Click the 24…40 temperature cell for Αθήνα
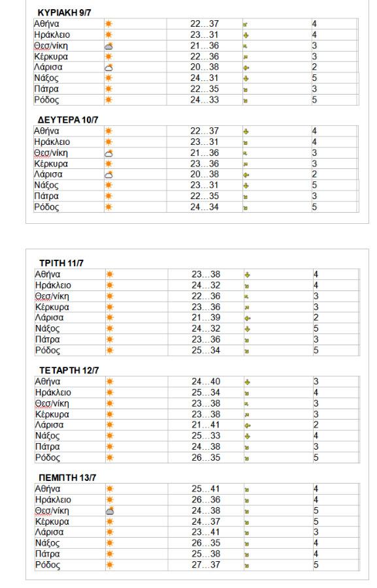The height and width of the screenshot is (588, 377). (x=206, y=382)
